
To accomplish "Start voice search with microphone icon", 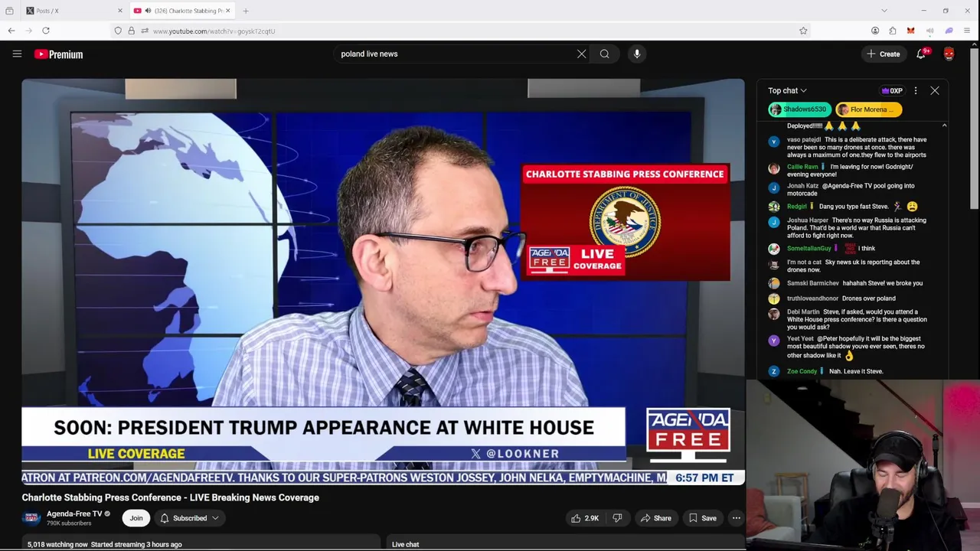I will click(x=637, y=54).
